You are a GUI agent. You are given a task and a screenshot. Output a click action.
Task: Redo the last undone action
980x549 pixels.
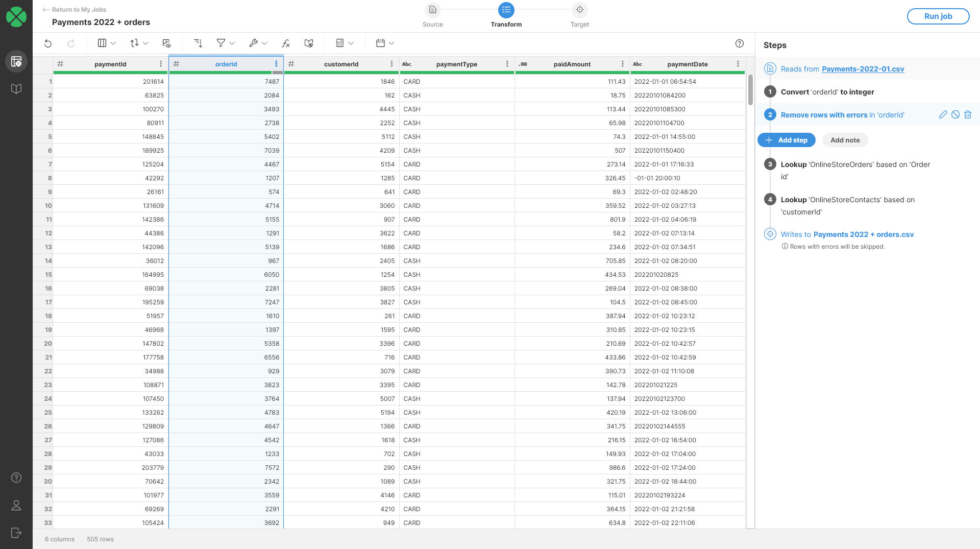[71, 43]
